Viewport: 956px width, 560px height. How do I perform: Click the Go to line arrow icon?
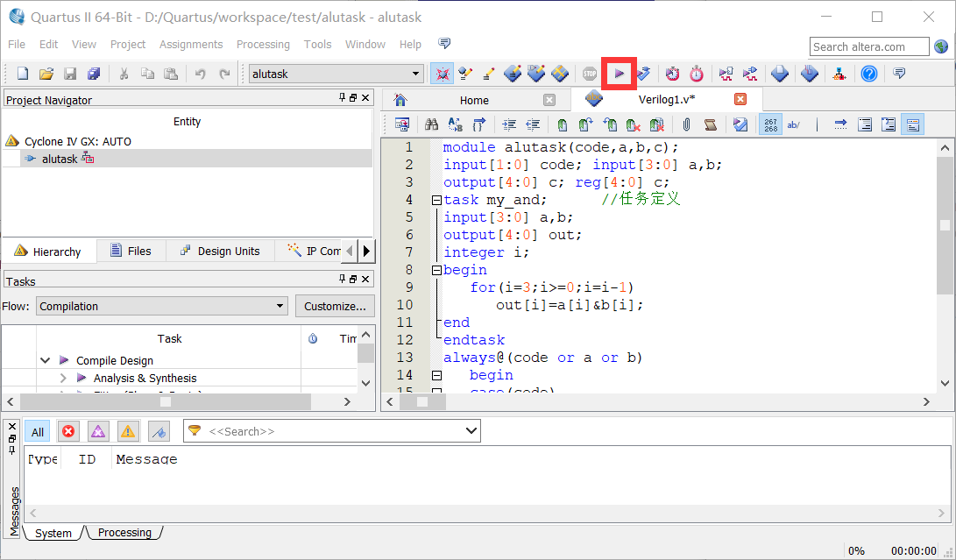coord(840,124)
